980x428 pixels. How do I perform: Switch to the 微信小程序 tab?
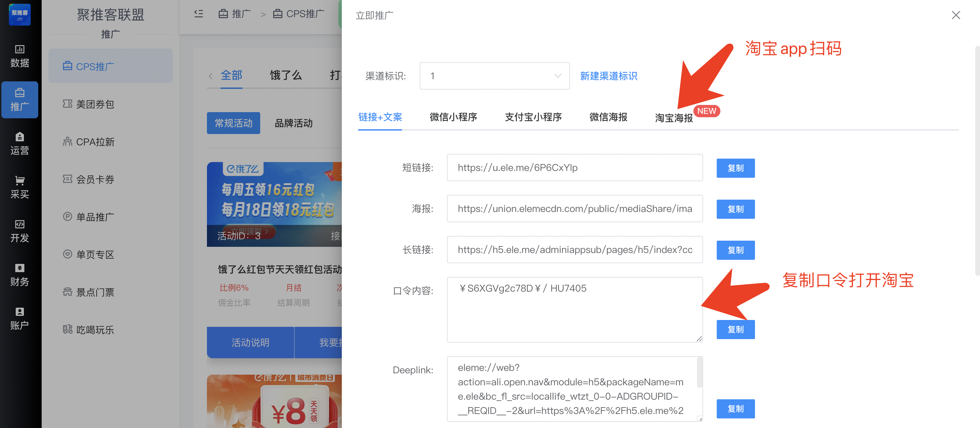pyautogui.click(x=453, y=117)
